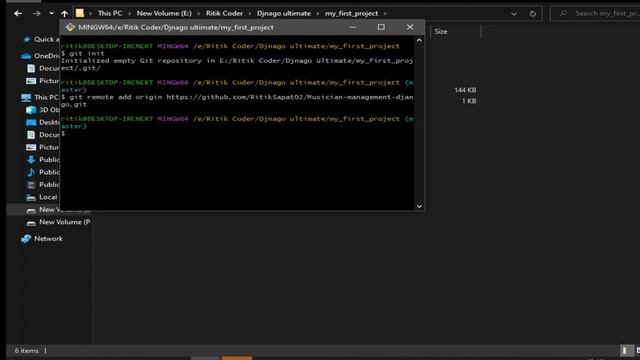Click the This PC monitor icon
Image resolution: width=640 pixels, height=360 pixels.
coord(26,98)
